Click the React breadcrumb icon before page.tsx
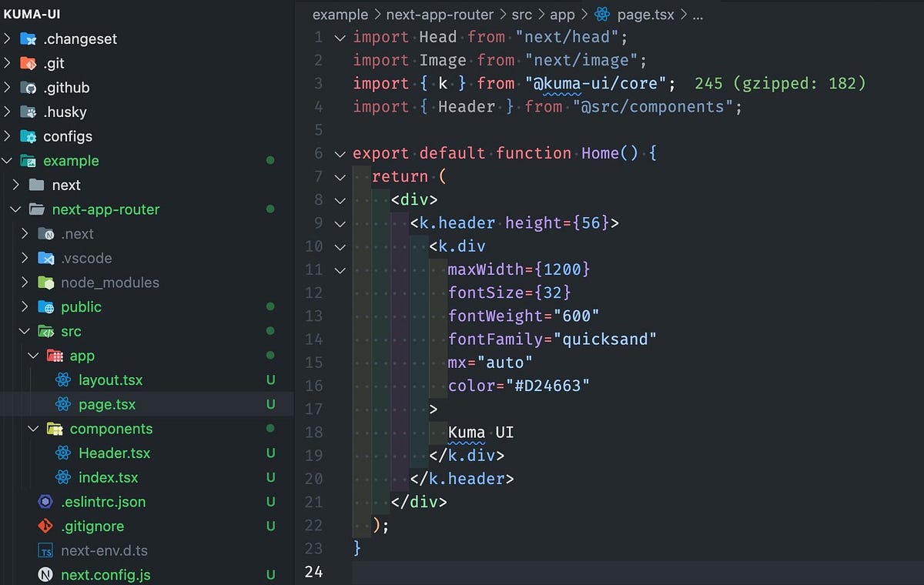924x585 pixels. (602, 14)
